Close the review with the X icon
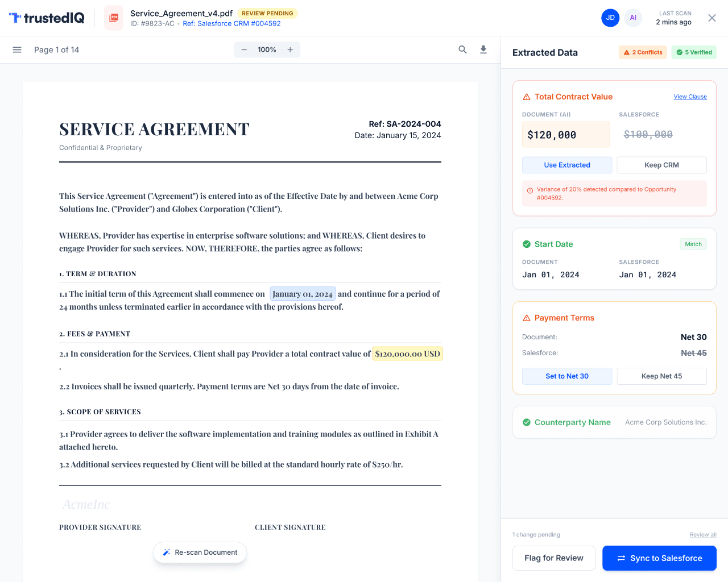 tap(712, 18)
